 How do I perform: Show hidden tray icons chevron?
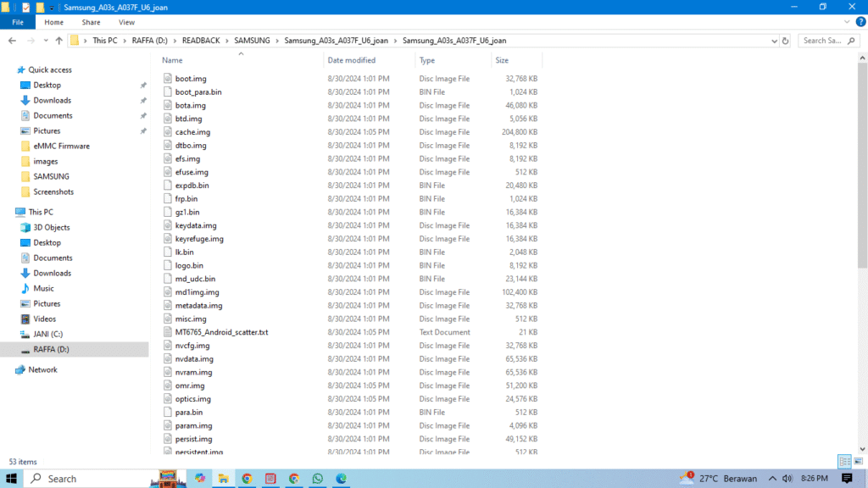tap(772, 479)
